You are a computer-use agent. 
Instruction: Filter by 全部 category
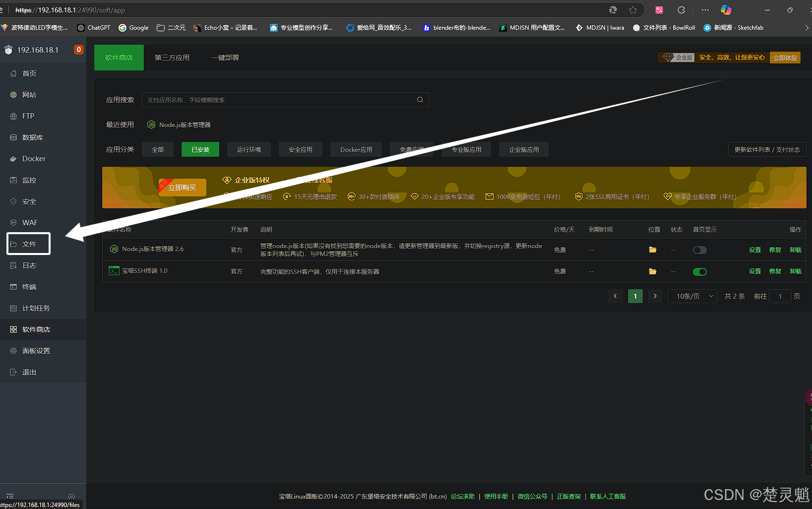coord(158,149)
